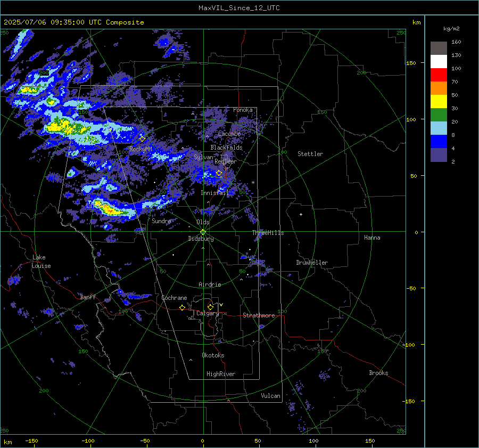Click the Lake Louise label
This screenshot has height=448, width=479.
[x=41, y=262]
